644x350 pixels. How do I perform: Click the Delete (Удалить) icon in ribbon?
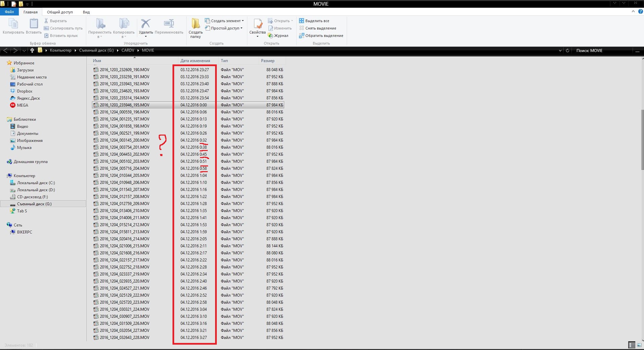pos(146,24)
